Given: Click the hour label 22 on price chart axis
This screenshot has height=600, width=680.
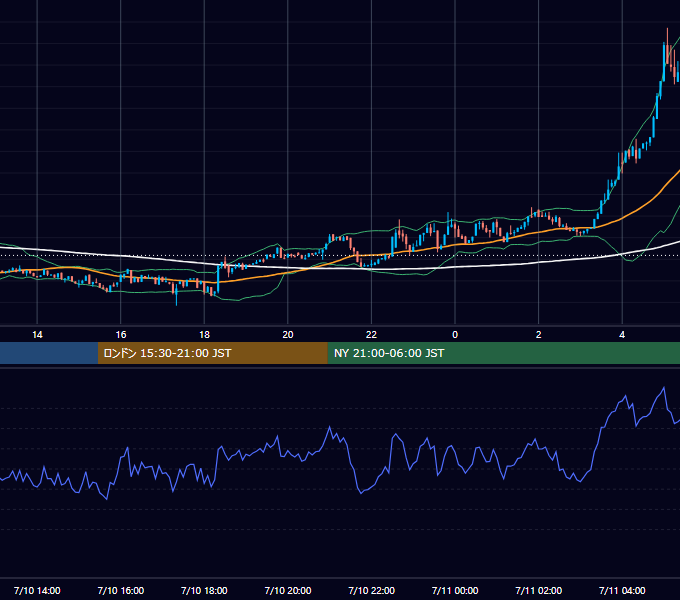Looking at the screenshot, I should 372,335.
